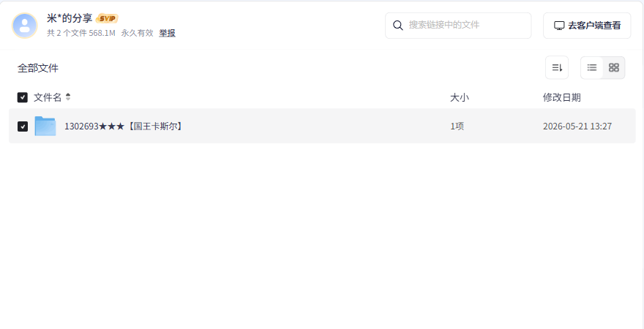Switch to list view
The width and height of the screenshot is (644, 329).
[592, 68]
